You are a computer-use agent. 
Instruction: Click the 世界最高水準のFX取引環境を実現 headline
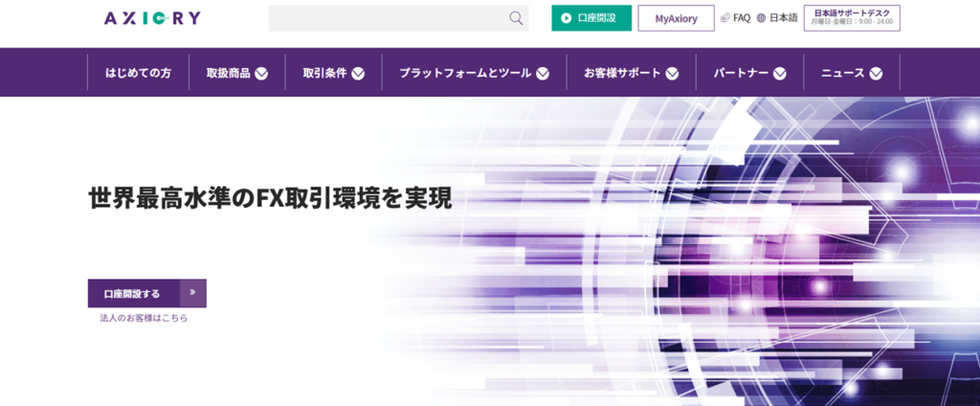(270, 197)
